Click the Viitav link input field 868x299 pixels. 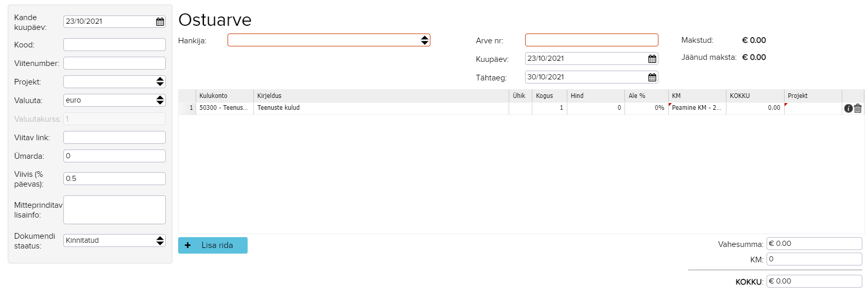pyautogui.click(x=114, y=137)
